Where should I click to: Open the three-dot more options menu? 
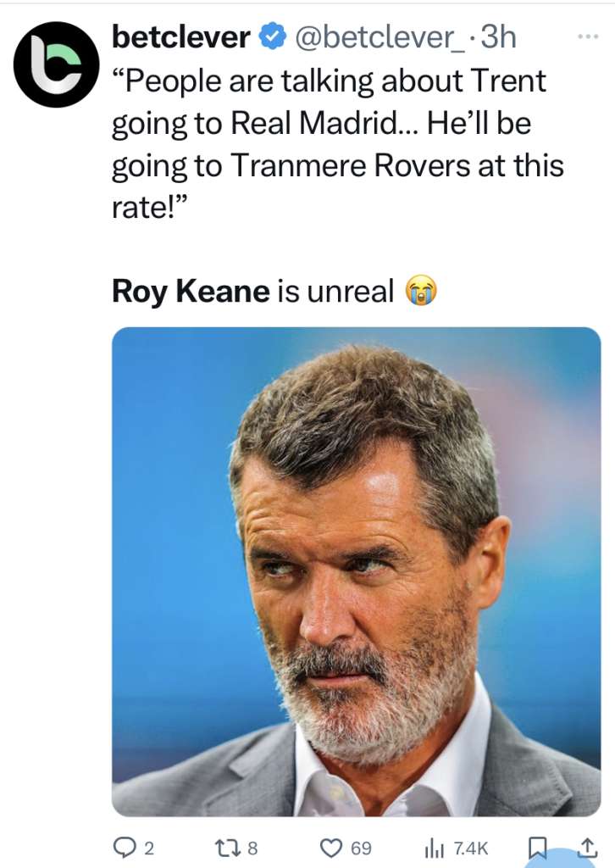tap(587, 36)
